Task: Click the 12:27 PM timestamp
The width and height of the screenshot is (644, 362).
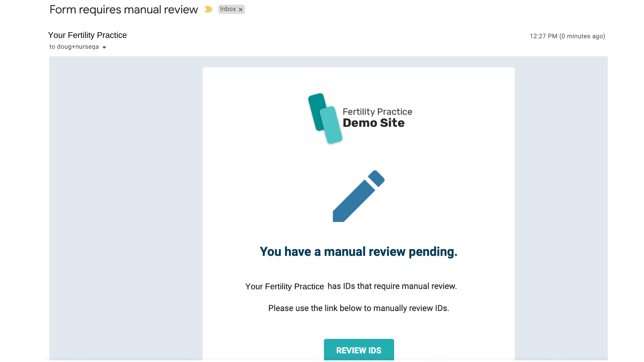Action: [543, 36]
